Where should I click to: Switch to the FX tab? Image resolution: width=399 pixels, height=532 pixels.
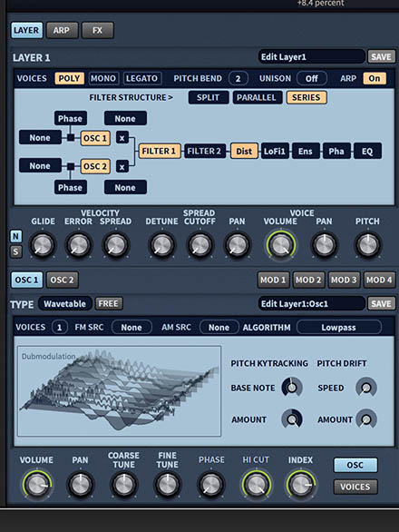[97, 30]
